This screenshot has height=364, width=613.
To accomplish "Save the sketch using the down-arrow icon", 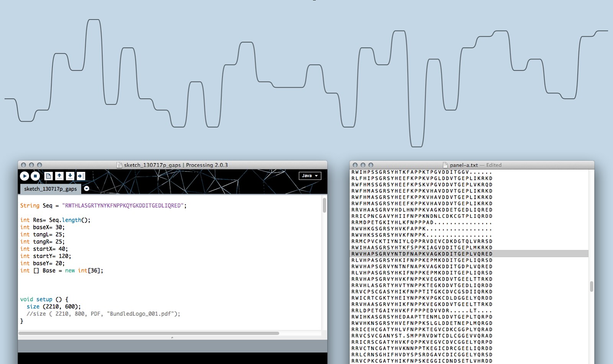I will (x=70, y=176).
